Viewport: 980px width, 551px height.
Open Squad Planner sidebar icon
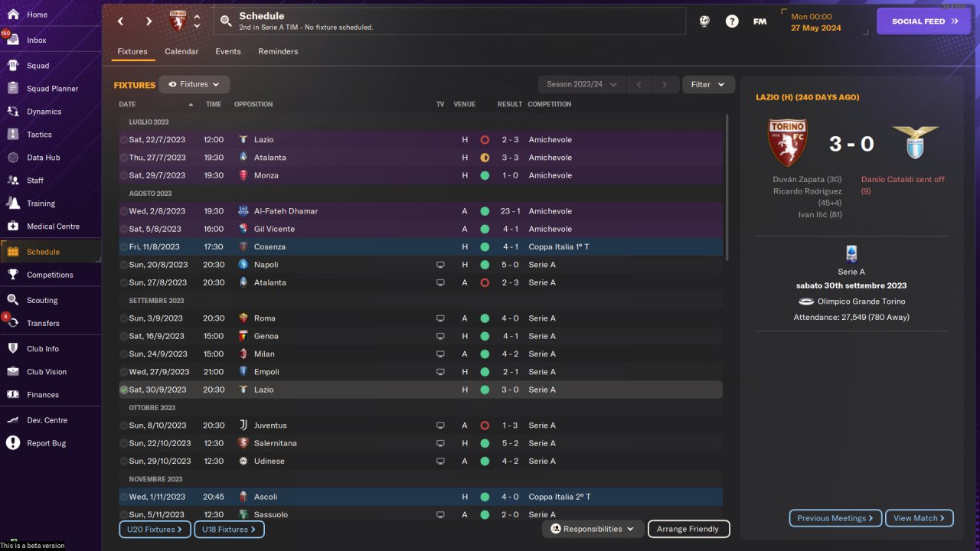coord(13,89)
